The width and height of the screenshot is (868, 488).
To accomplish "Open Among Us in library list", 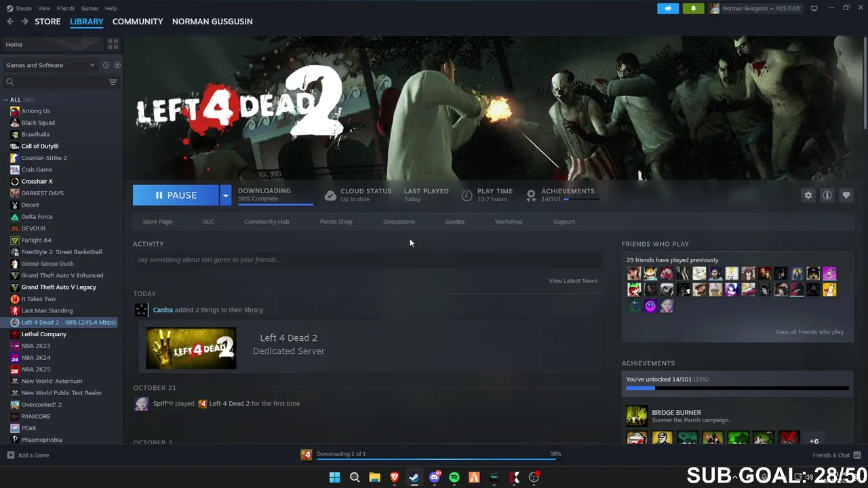I will (35, 110).
